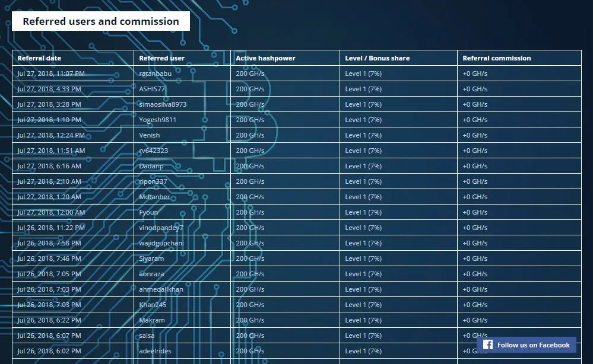Viewport: 593px width, 364px height.
Task: Click date Jul 27, 2018, 3:28 PM
Action: [x=49, y=104]
